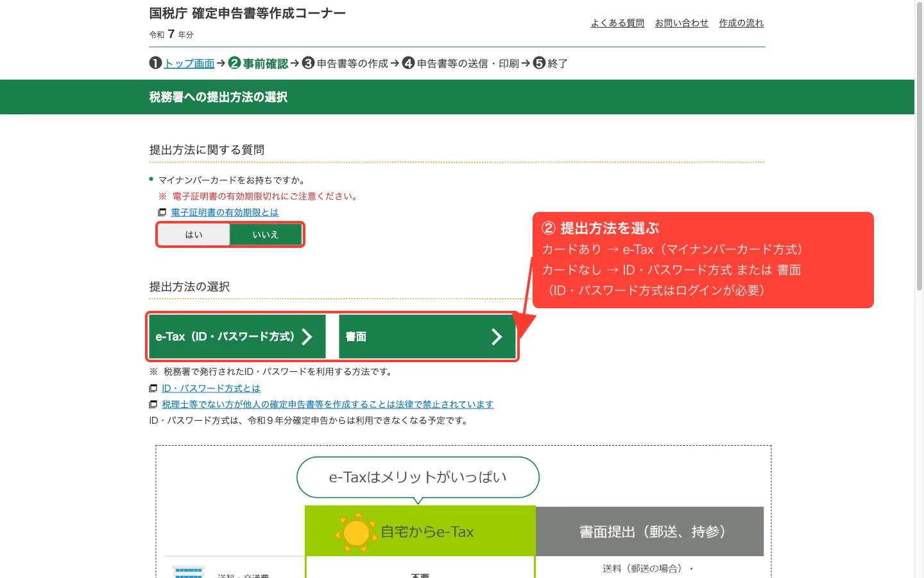Click the 提出方法の選択 section heading

click(189, 286)
